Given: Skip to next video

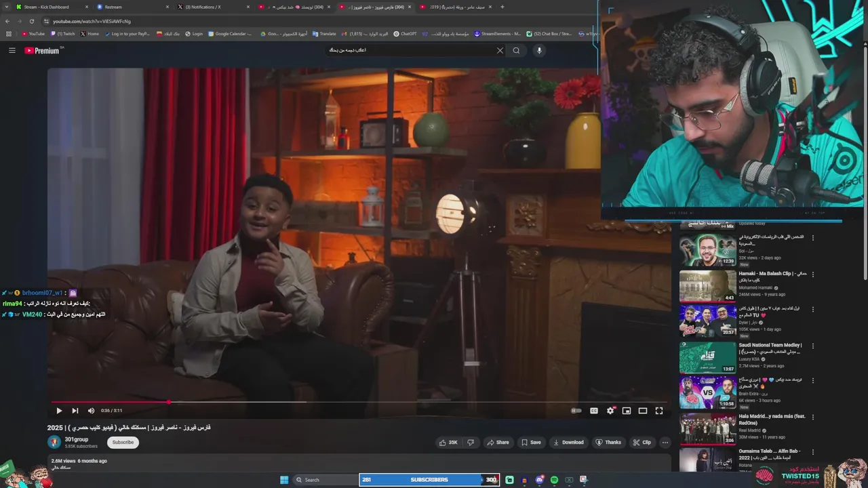Looking at the screenshot, I should [x=75, y=411].
